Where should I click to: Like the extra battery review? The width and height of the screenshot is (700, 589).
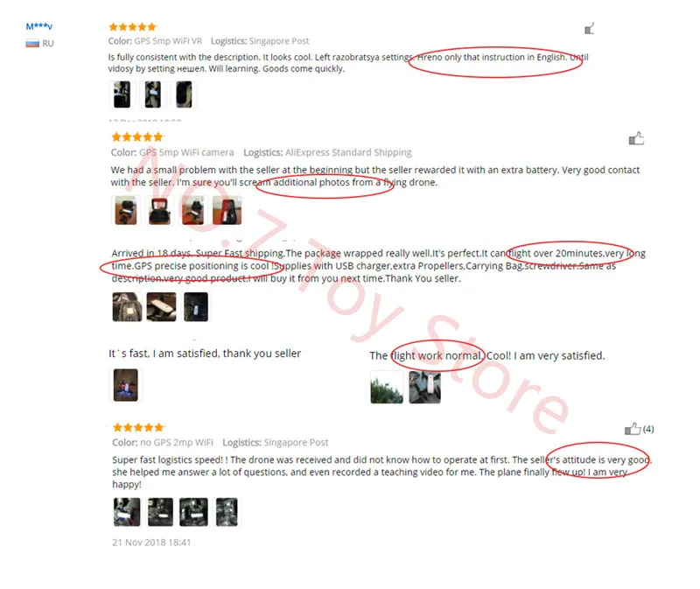636,138
